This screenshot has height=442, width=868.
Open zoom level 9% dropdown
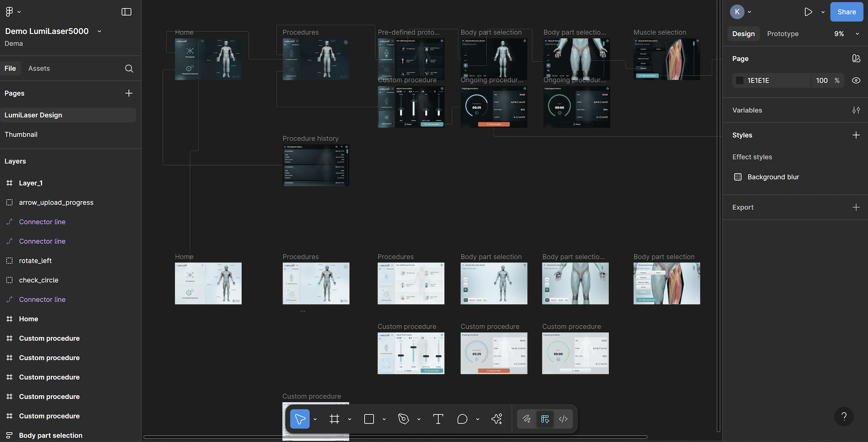pos(857,34)
